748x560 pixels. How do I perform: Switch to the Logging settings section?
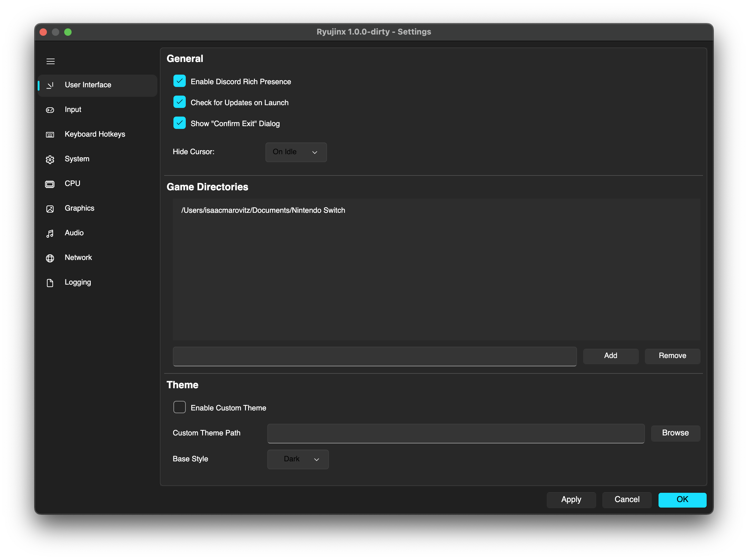click(78, 282)
